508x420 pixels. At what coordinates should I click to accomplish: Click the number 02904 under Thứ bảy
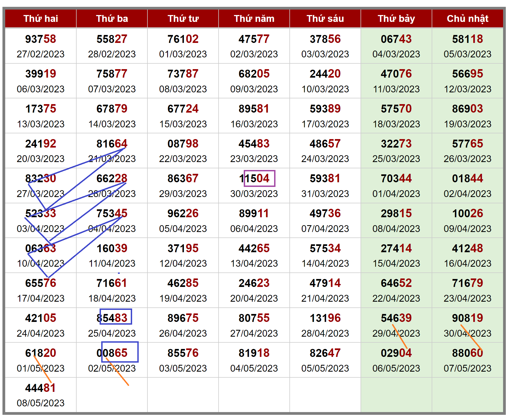[396, 353]
